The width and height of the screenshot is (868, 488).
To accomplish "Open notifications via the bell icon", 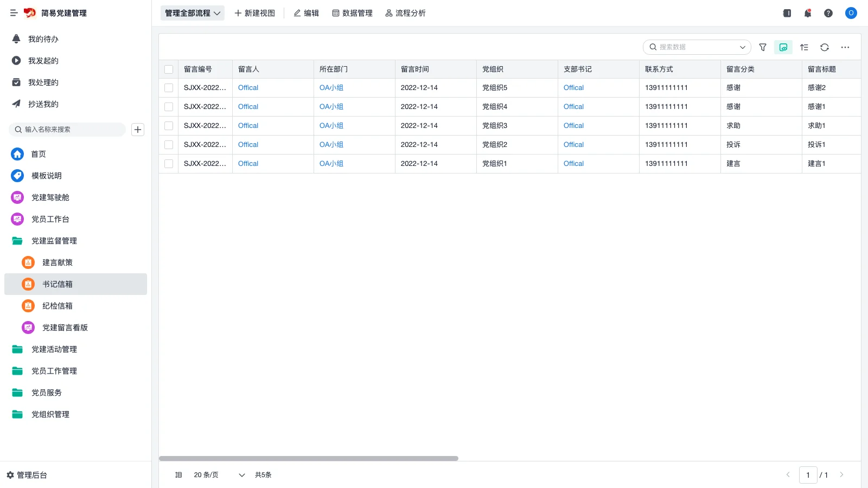I will click(808, 13).
